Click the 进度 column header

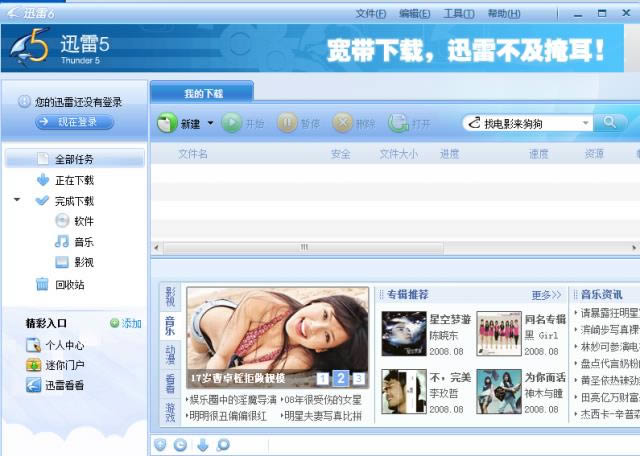coord(449,154)
